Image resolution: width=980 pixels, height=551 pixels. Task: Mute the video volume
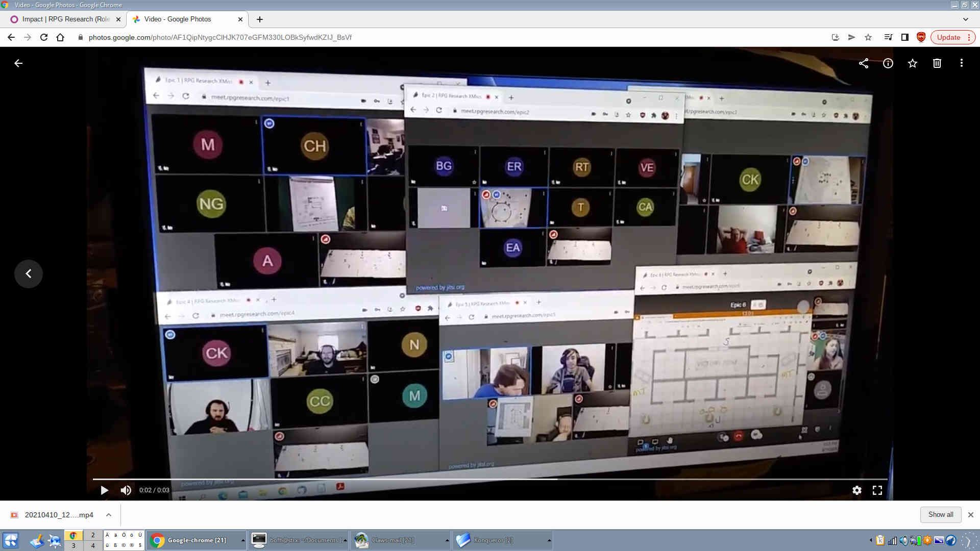[x=126, y=490]
